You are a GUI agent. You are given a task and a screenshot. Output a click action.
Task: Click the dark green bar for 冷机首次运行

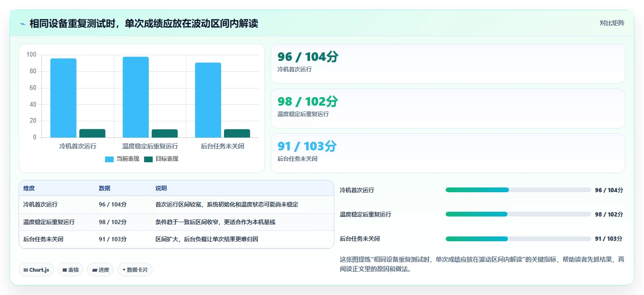click(x=92, y=133)
